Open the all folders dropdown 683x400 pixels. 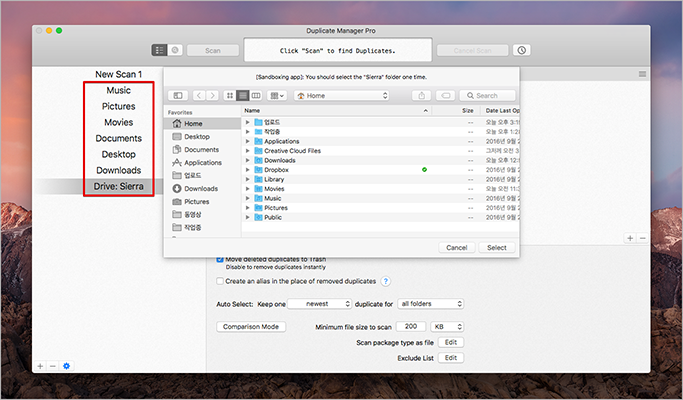tap(430, 304)
